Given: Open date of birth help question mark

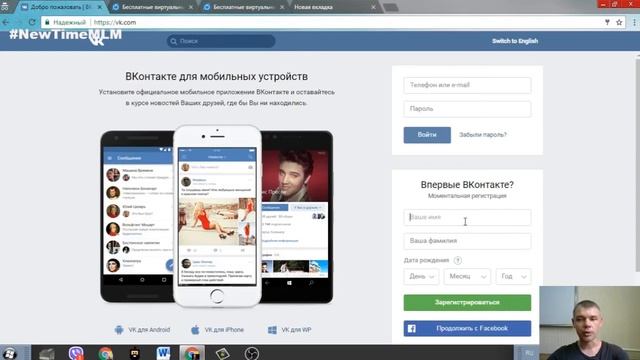Looking at the screenshot, I should click(x=458, y=260).
